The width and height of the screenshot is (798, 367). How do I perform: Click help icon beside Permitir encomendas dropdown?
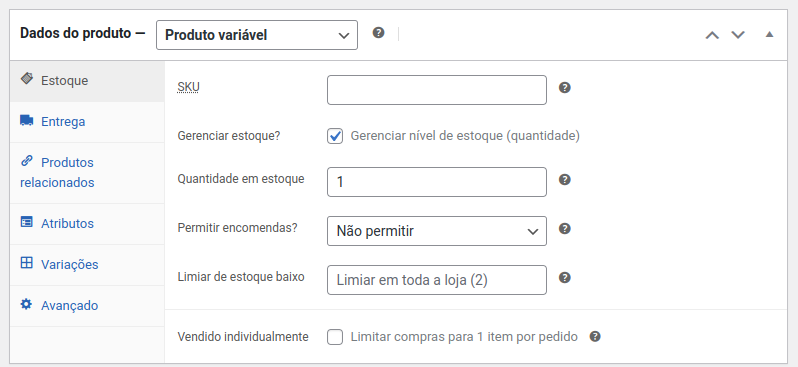pyautogui.click(x=564, y=229)
